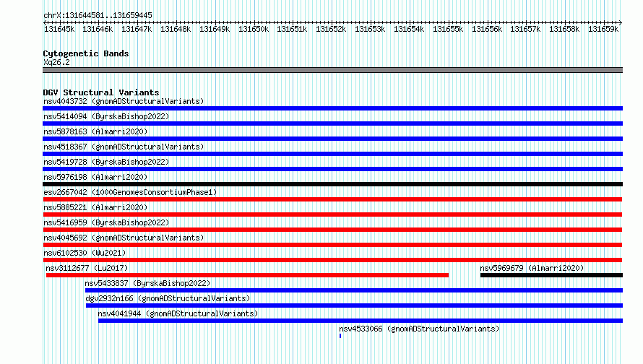643x364 pixels.
Task: Click the DGV Structural Variants track title
Action: click(101, 92)
